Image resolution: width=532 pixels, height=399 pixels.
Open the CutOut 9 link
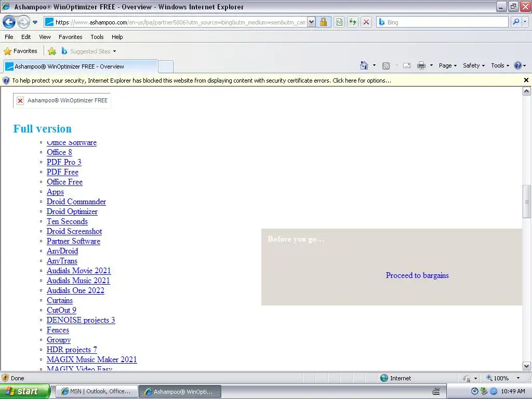point(61,310)
